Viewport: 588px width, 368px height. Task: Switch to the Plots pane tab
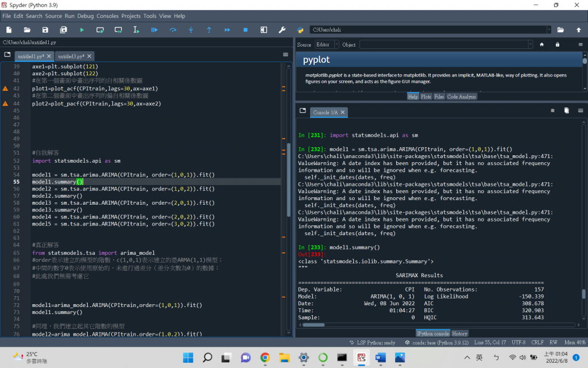[425, 97]
